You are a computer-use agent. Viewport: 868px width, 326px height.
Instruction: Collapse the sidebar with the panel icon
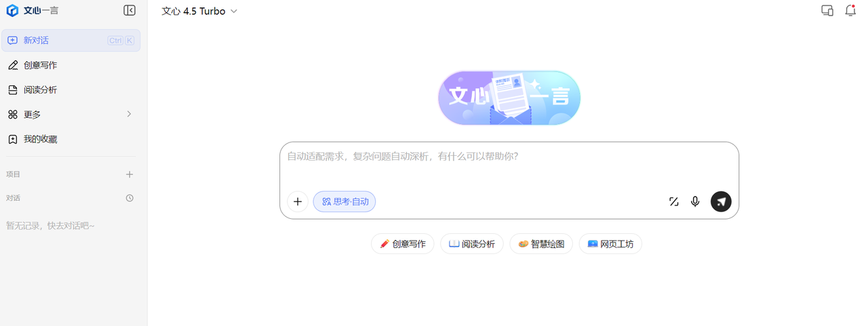(x=130, y=10)
